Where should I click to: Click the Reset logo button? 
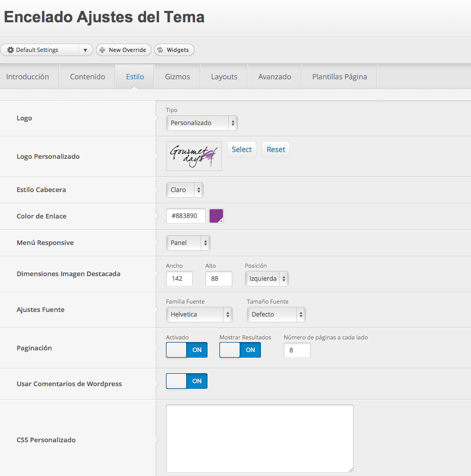click(275, 149)
